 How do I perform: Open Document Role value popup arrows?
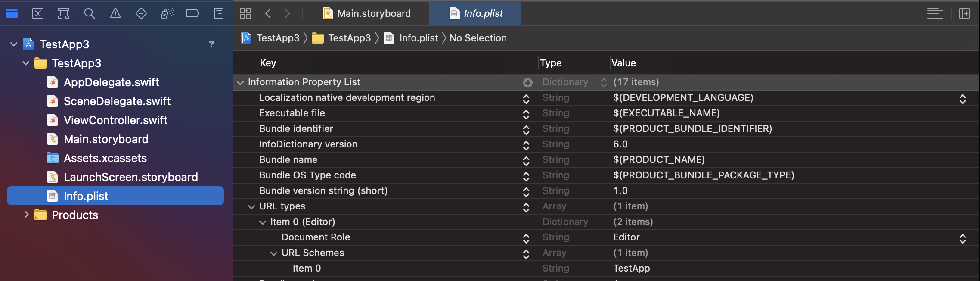[963, 238]
